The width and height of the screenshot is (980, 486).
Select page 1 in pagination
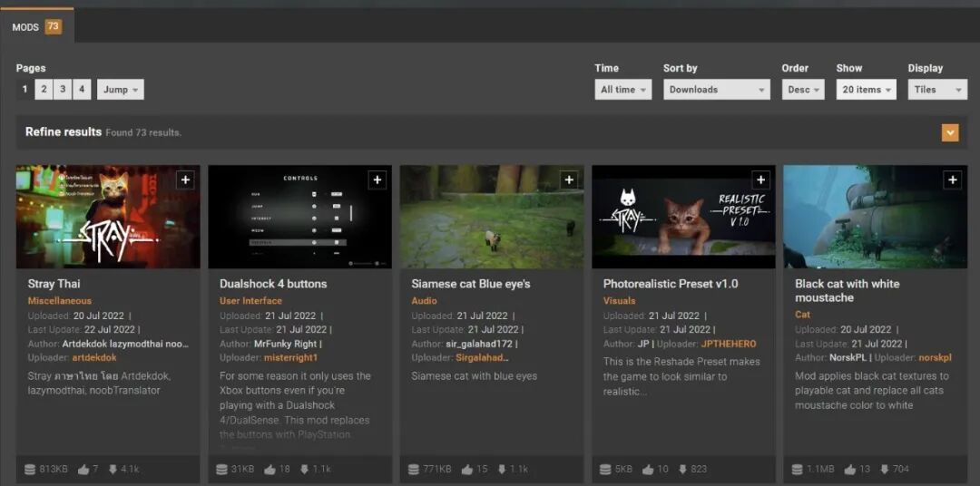pos(25,90)
